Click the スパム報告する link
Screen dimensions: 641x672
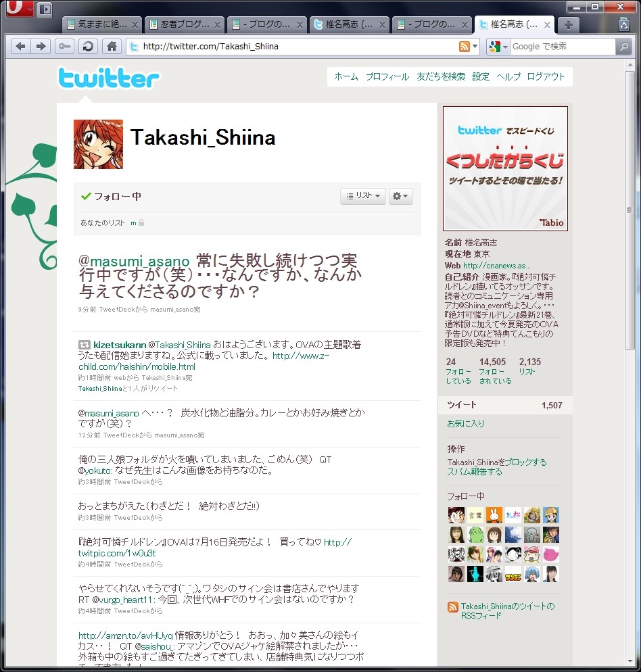(x=474, y=471)
